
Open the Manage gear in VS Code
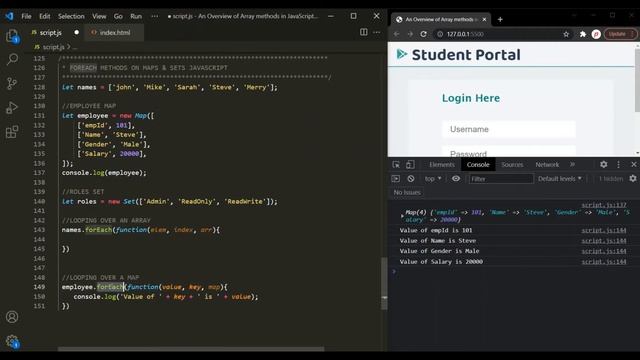[12, 341]
